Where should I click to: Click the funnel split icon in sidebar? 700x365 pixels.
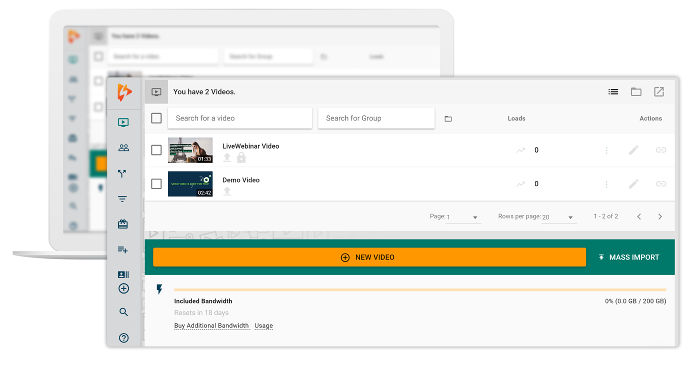coord(122,174)
